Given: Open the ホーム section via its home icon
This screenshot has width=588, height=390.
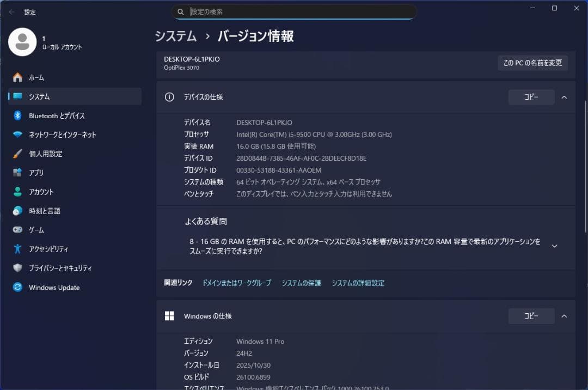Looking at the screenshot, I should click(16, 77).
